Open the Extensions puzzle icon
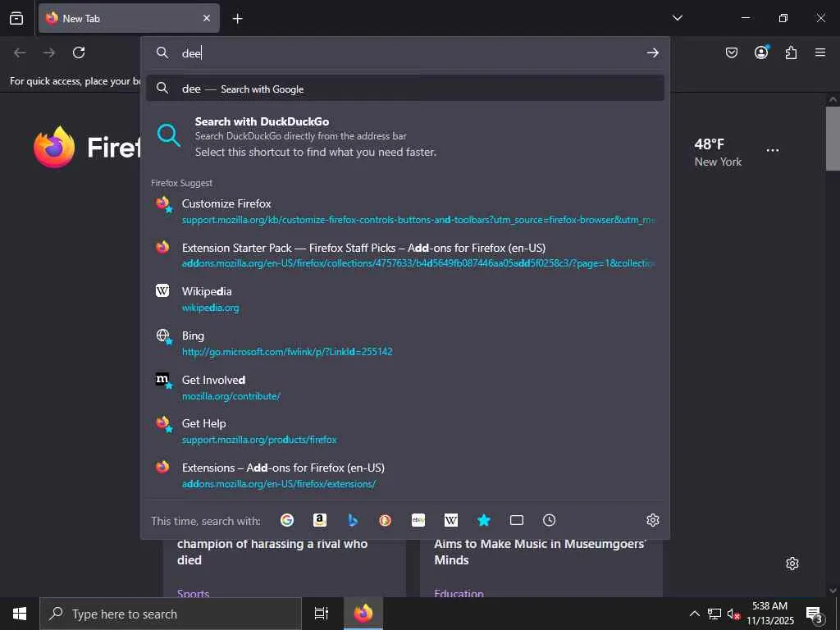The height and width of the screenshot is (630, 840). (791, 52)
